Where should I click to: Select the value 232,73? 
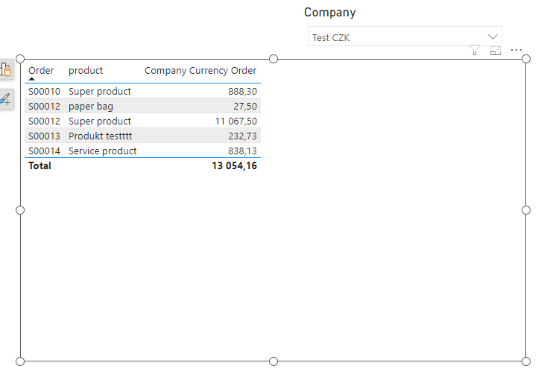242,136
